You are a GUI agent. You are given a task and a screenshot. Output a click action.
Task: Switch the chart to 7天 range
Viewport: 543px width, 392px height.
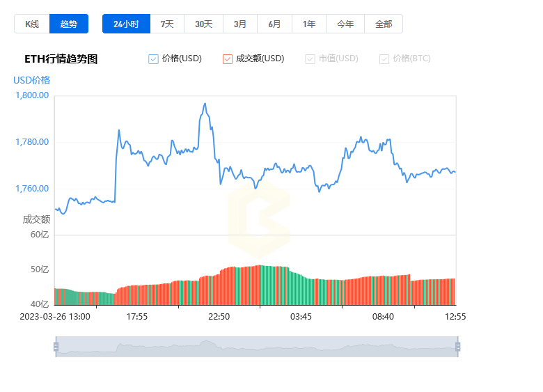pyautogui.click(x=167, y=24)
